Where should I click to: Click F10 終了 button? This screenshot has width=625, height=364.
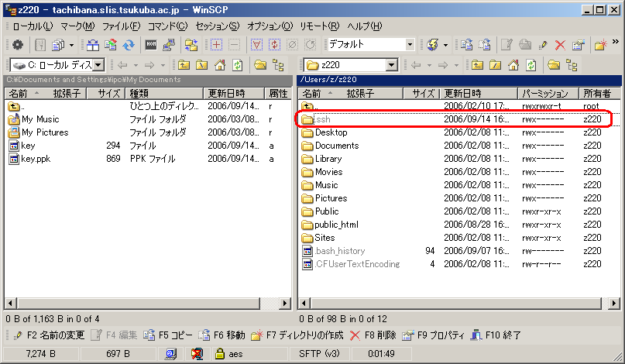(x=496, y=335)
